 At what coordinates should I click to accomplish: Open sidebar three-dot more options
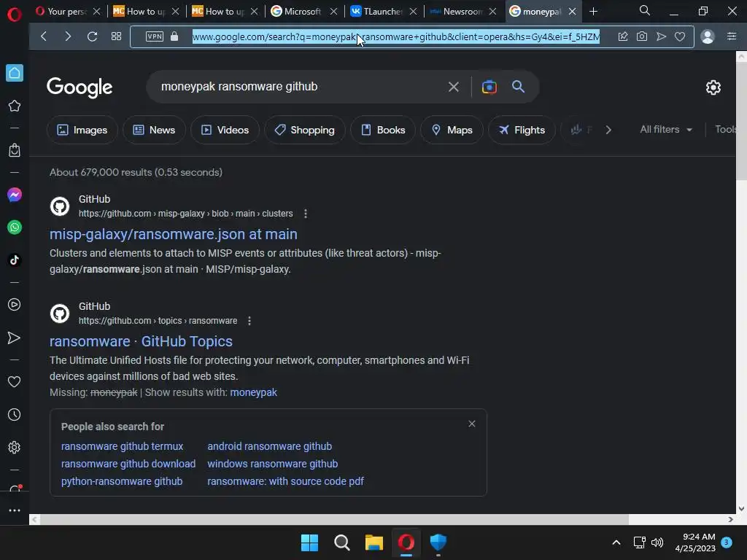tap(15, 510)
